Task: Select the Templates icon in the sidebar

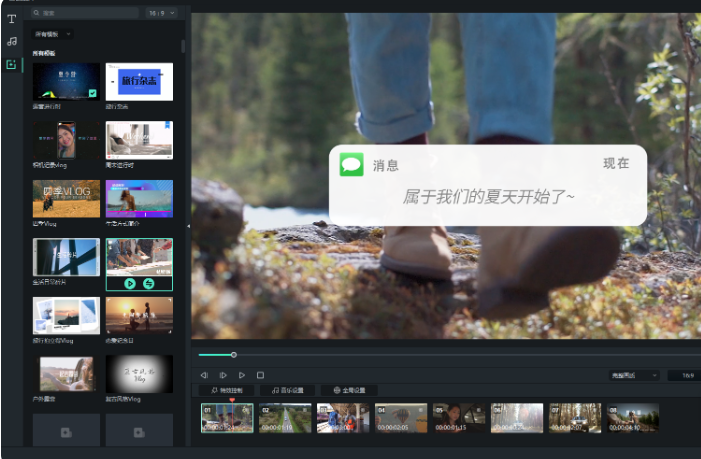Action: pyautogui.click(x=12, y=64)
